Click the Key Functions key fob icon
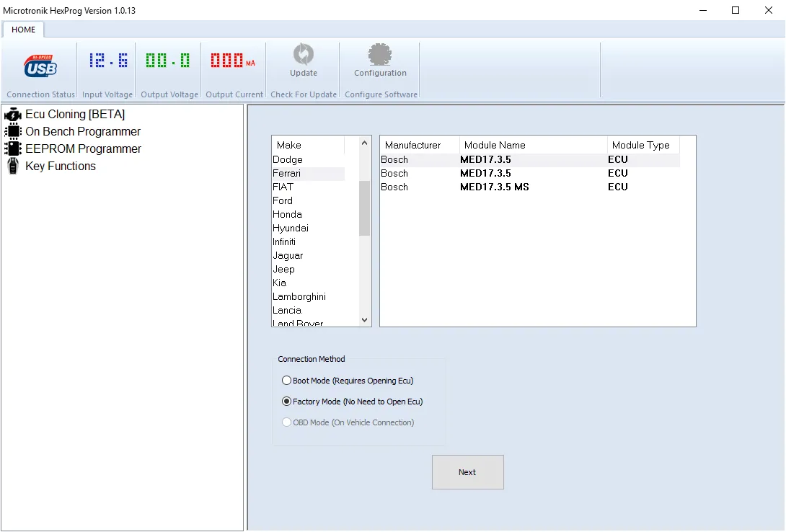This screenshot has height=532, width=786. pyautogui.click(x=12, y=166)
